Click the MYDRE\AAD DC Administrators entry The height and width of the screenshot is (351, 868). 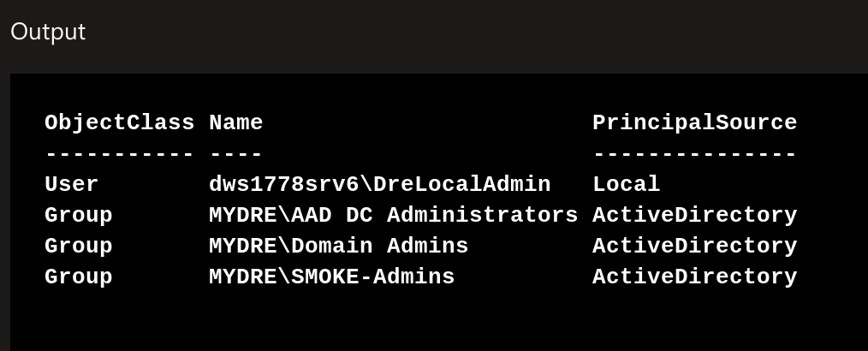pyautogui.click(x=394, y=215)
